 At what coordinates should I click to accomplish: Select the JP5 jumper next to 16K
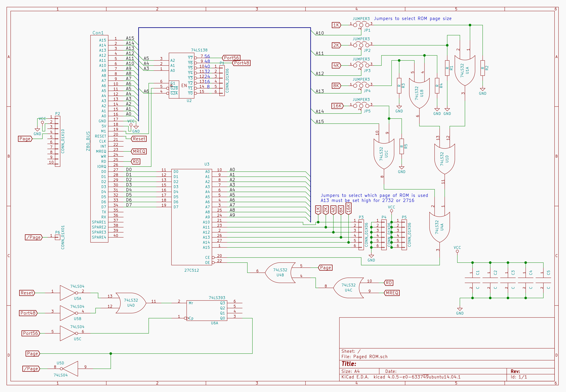click(361, 106)
